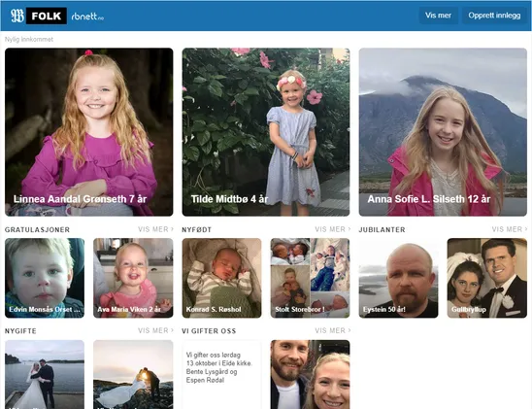Viewport: 532px width, 409px height.
Task: Open the smiling couple selfie thumbnail
Action: click(310, 374)
